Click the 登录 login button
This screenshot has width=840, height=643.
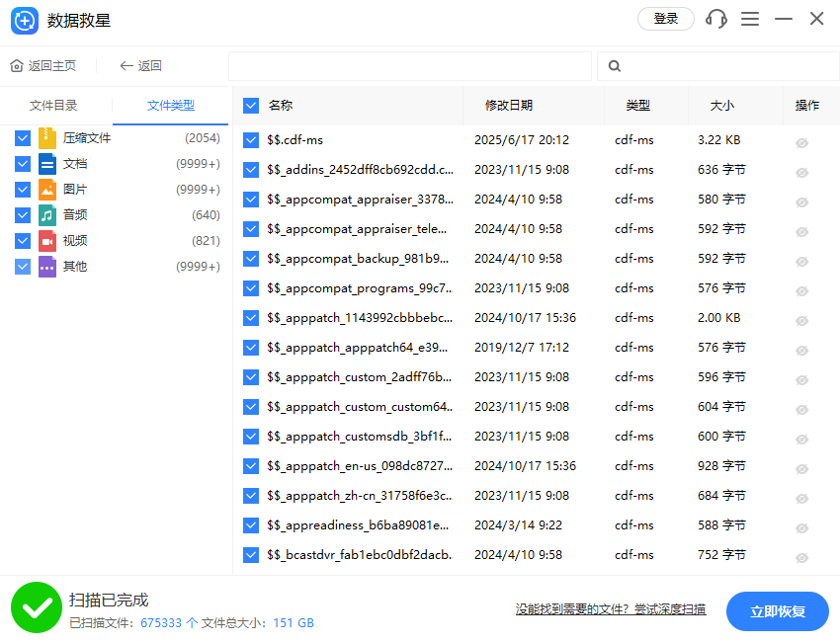coord(666,19)
